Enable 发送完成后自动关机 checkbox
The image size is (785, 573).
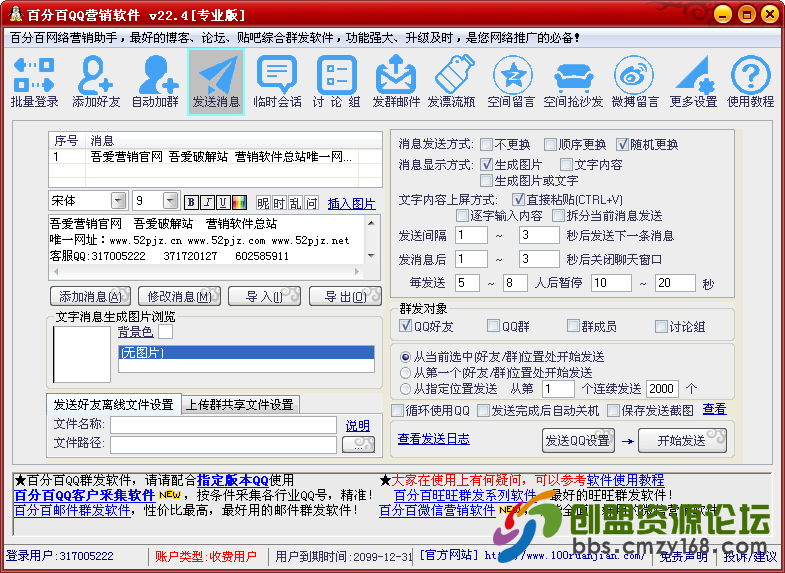coord(484,411)
